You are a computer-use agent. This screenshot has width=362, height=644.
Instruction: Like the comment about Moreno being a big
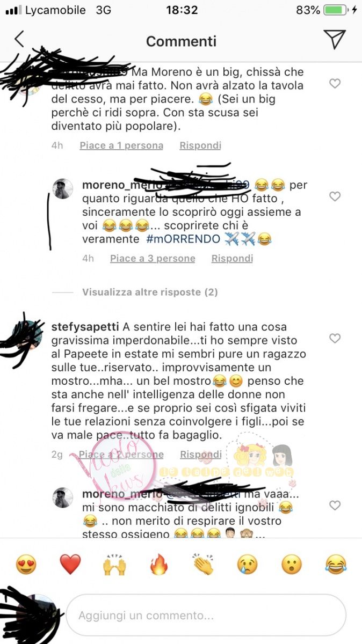(335, 84)
